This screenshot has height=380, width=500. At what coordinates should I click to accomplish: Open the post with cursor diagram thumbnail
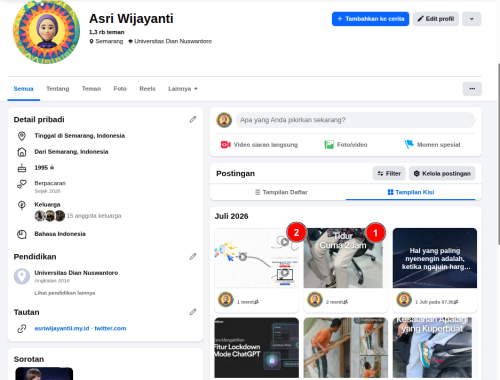pos(257,258)
